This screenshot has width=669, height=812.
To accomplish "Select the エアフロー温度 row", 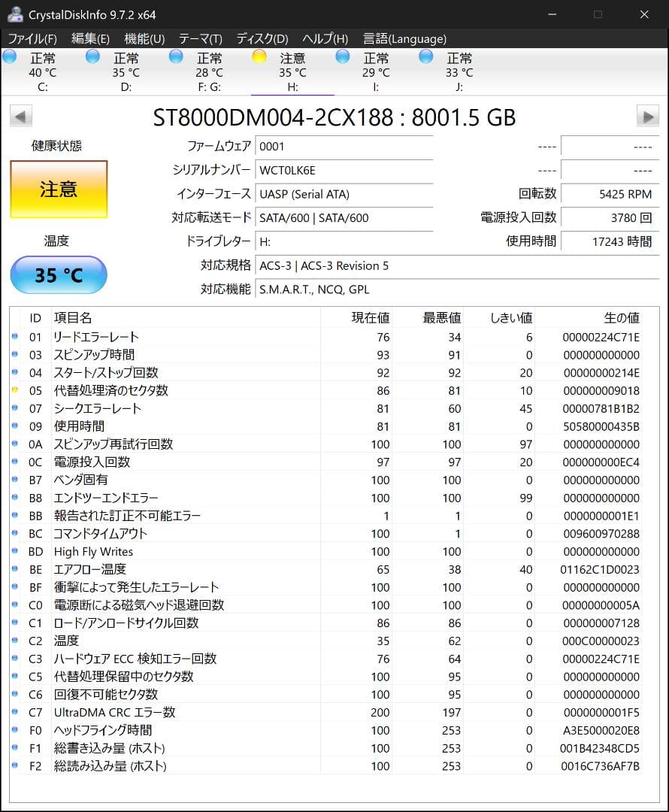I will [x=325, y=570].
